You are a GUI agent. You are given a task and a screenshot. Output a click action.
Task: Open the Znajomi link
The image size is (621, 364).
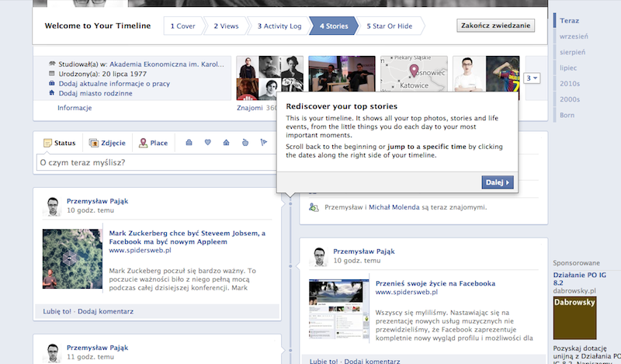[x=249, y=108]
